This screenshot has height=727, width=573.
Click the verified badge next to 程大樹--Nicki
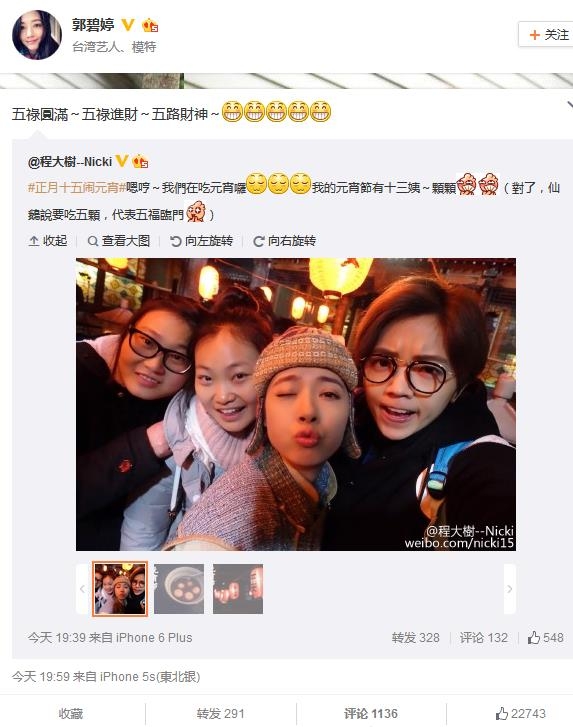point(122,161)
